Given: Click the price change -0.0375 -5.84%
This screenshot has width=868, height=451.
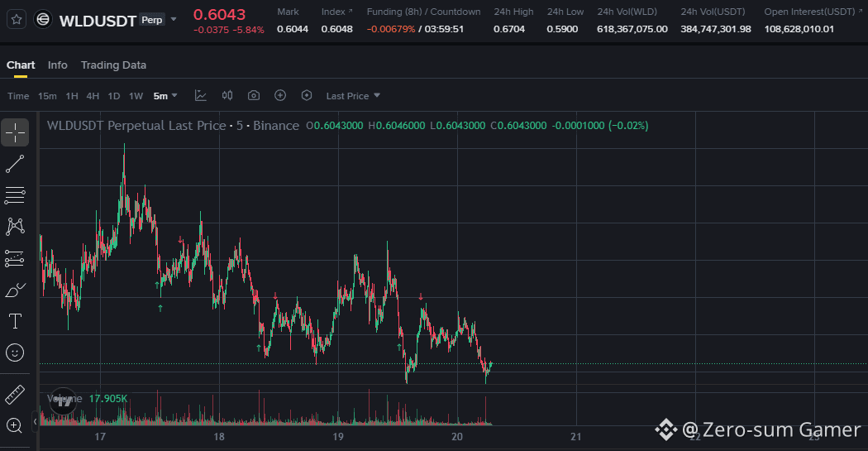Looking at the screenshot, I should pyautogui.click(x=229, y=30).
